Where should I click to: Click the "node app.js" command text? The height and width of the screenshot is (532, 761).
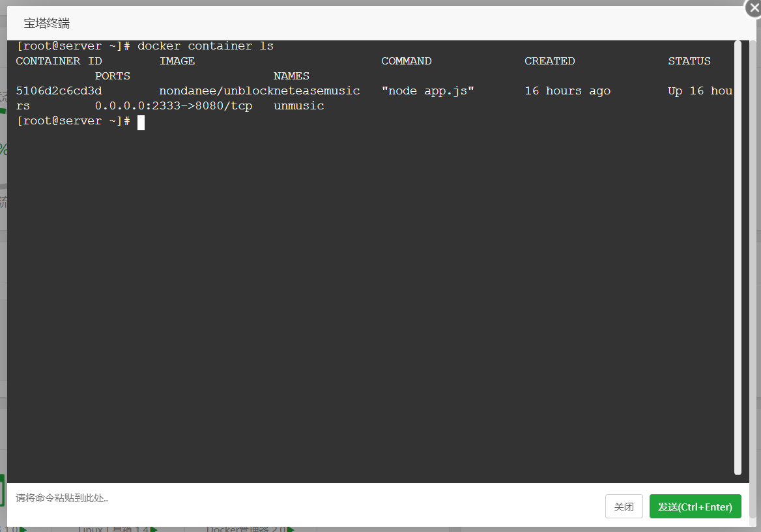pos(427,91)
